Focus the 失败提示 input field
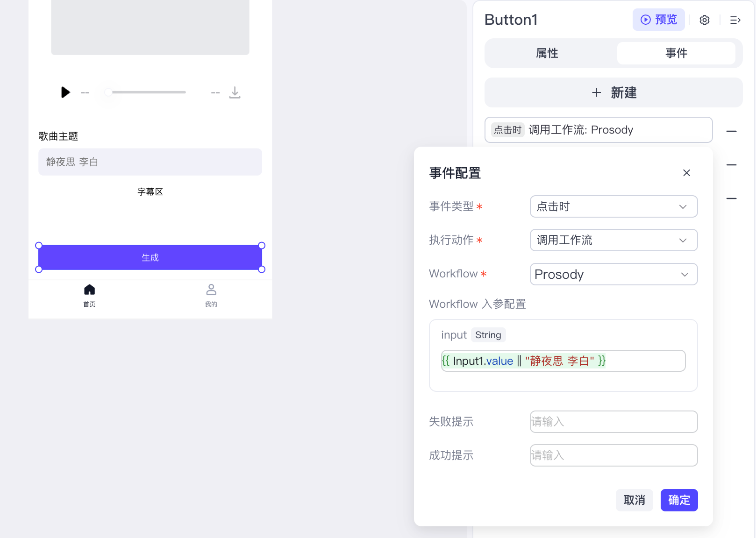This screenshot has width=756, height=538. [613, 422]
